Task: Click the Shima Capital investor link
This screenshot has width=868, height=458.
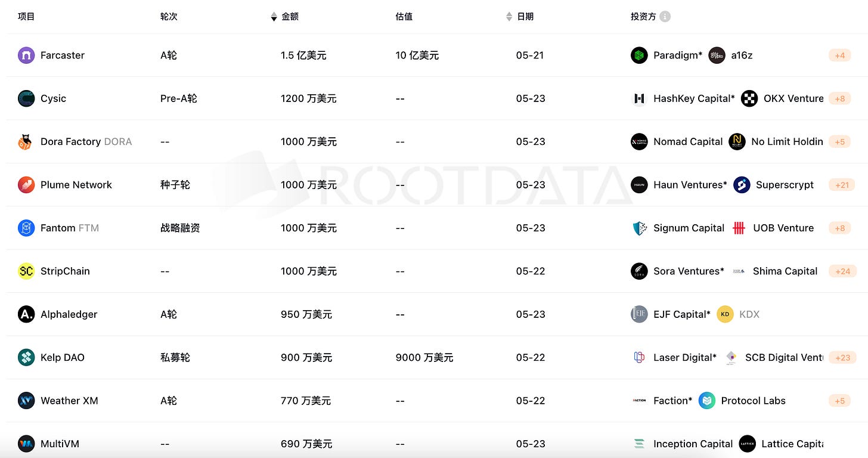Action: tap(785, 271)
